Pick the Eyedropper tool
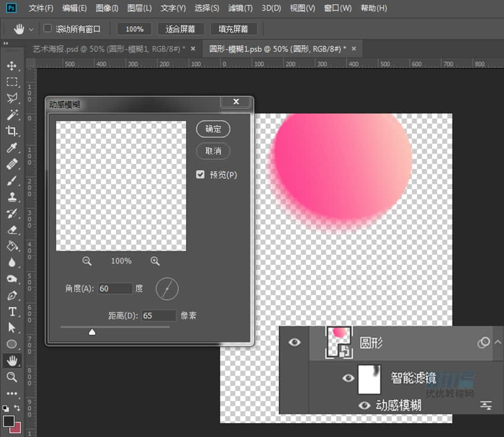The image size is (504, 437). pos(12,148)
